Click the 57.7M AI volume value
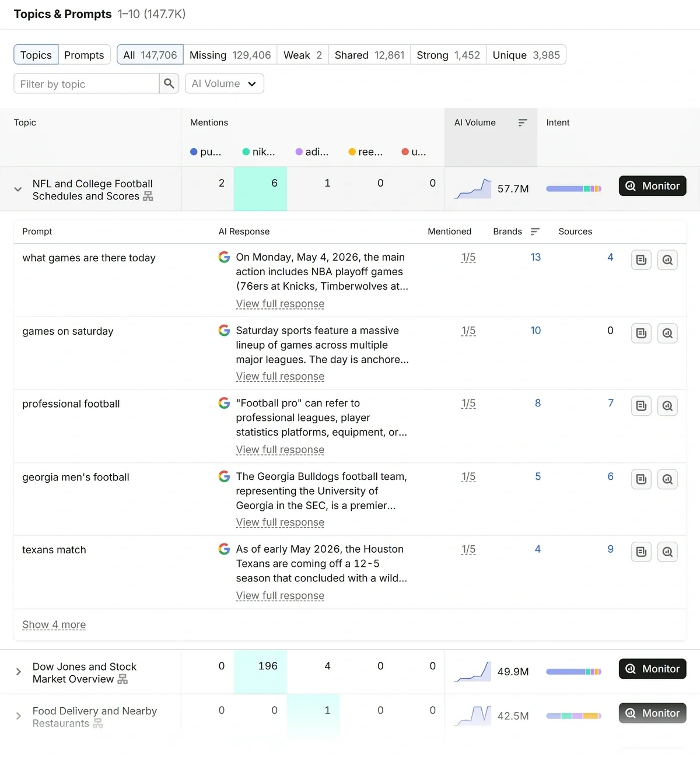This screenshot has height=758, width=700. pos(513,189)
